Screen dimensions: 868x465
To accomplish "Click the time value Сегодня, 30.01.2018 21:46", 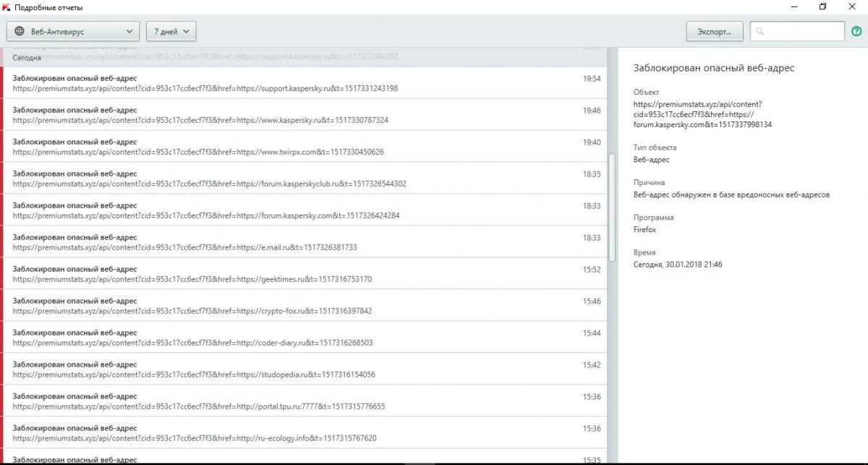I will pyautogui.click(x=678, y=265).
